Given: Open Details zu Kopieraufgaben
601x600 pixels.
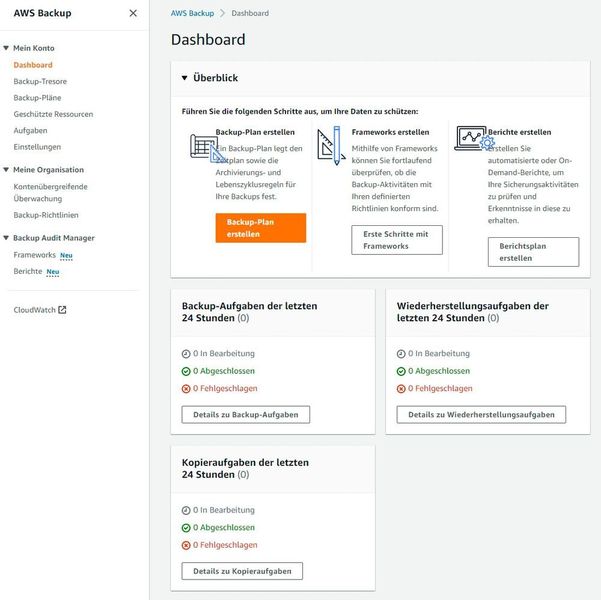Looking at the screenshot, I should (242, 571).
